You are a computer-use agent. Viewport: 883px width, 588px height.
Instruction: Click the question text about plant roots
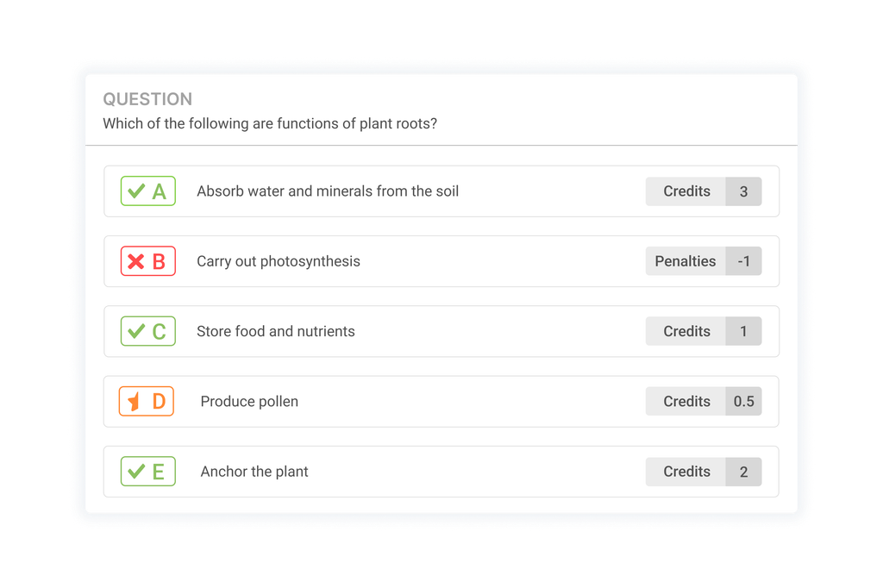pyautogui.click(x=269, y=123)
